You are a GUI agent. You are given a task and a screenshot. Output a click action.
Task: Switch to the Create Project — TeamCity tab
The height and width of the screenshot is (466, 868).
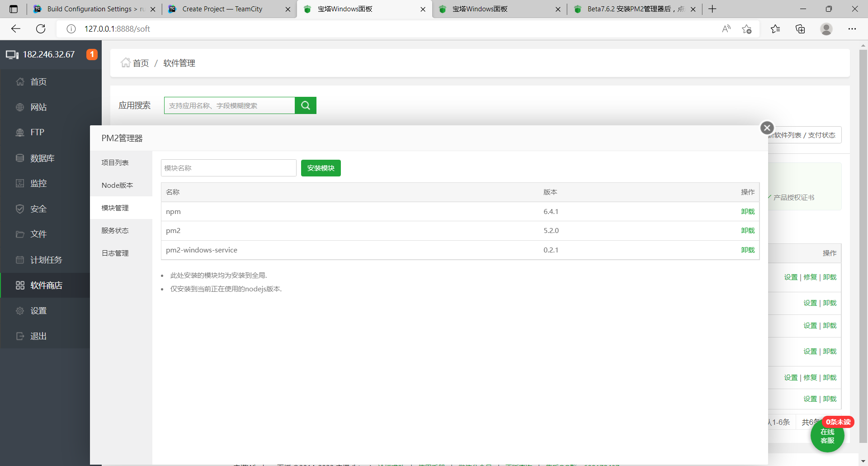point(228,9)
